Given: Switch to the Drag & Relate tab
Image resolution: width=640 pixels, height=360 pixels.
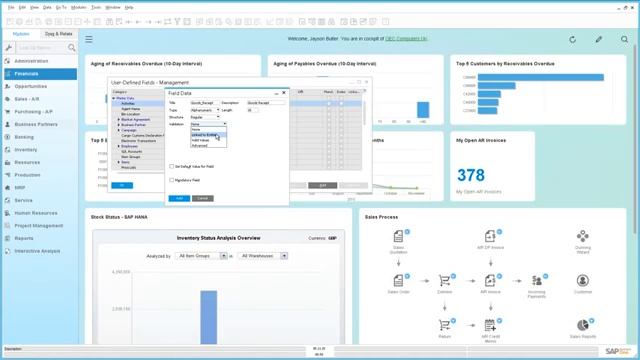Looking at the screenshot, I should click(x=58, y=34).
